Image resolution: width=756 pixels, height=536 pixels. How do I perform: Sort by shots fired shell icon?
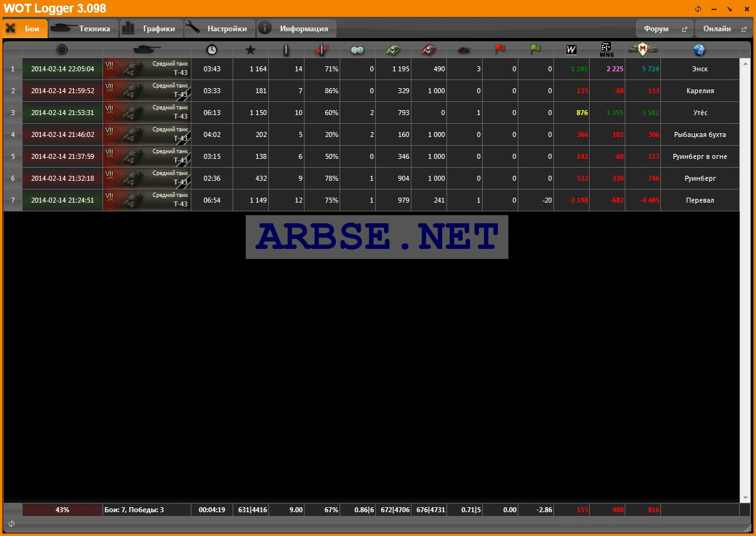[x=286, y=49]
